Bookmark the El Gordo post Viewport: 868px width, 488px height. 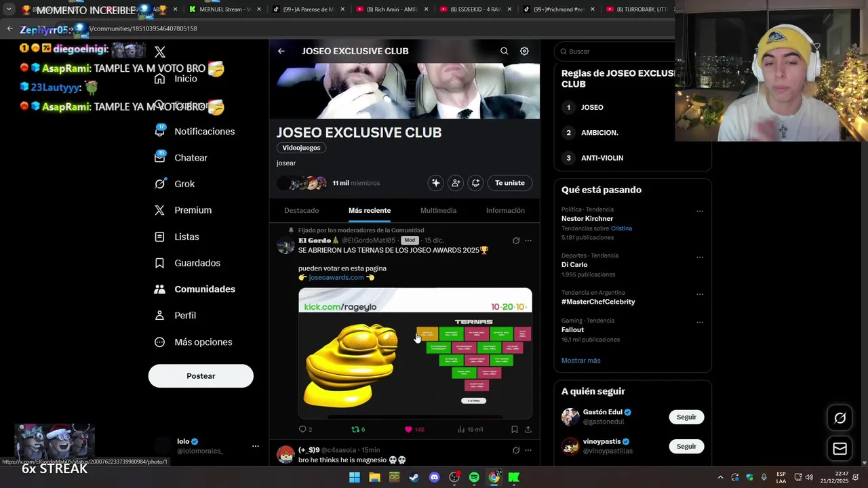click(515, 429)
